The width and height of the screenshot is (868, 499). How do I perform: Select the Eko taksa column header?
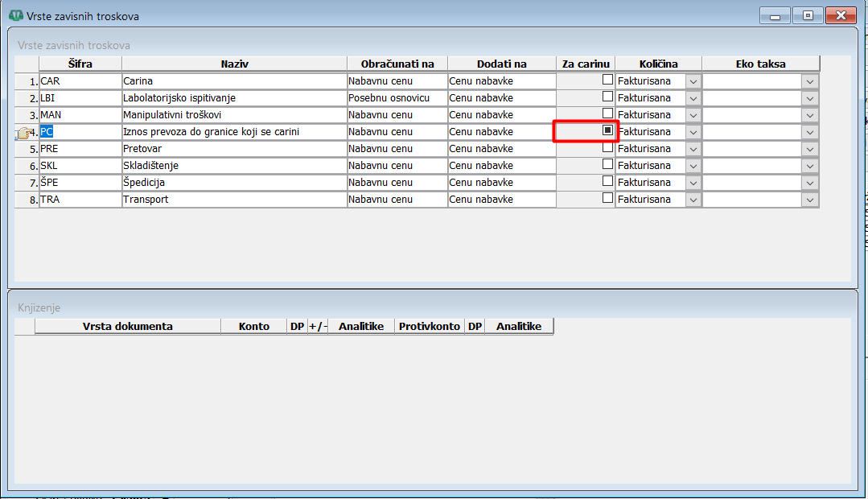(x=761, y=64)
